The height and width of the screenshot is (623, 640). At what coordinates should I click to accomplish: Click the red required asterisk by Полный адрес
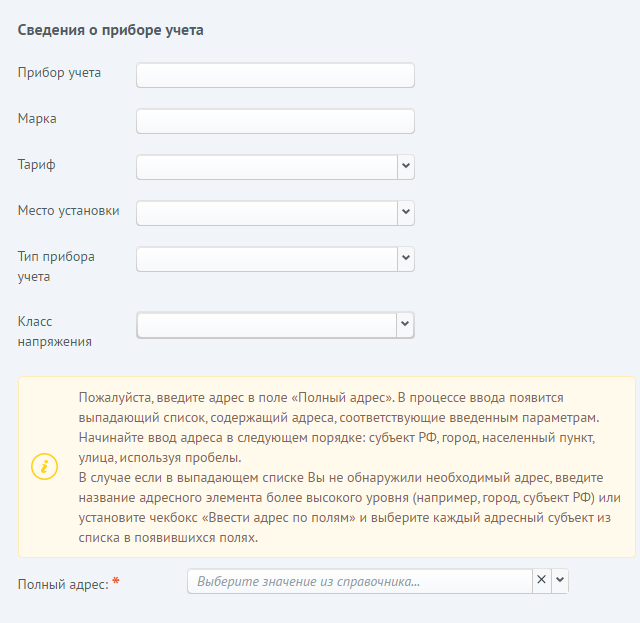coord(116,581)
